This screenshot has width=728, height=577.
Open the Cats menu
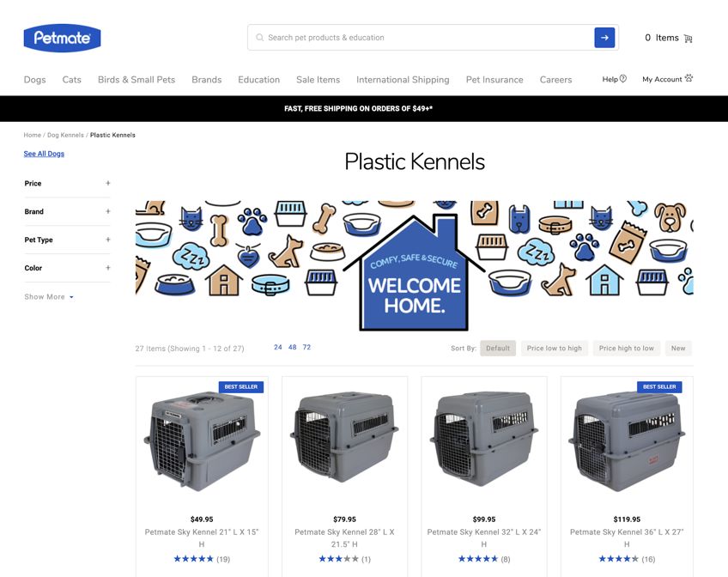click(72, 79)
